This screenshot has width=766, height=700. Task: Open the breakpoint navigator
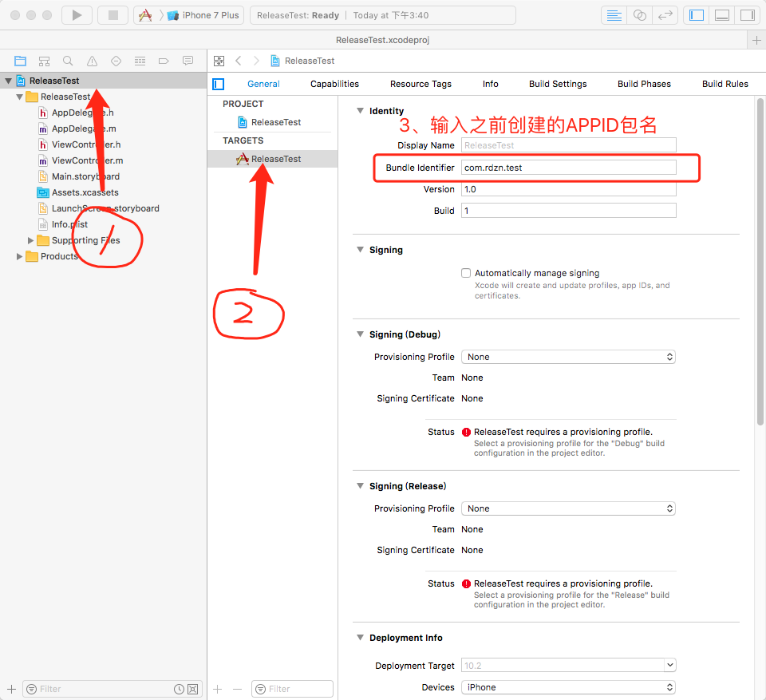point(164,61)
